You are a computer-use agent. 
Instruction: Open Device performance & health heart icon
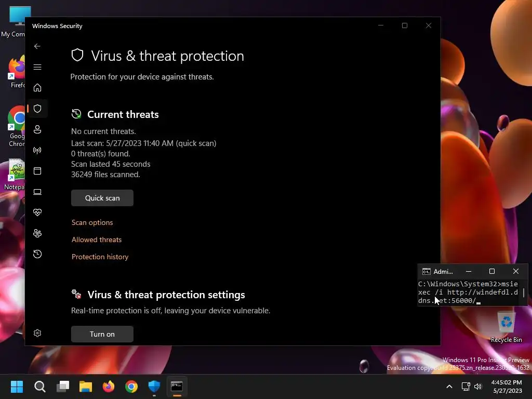point(37,212)
